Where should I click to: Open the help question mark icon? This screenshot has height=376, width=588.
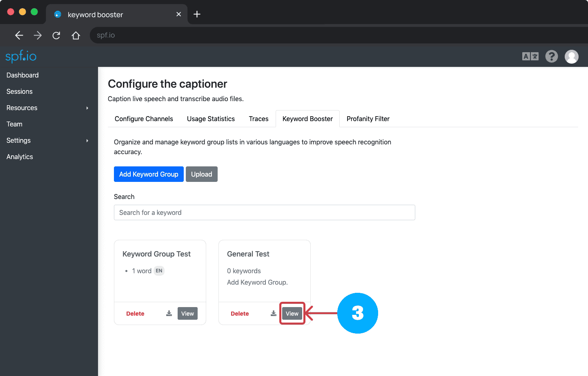pyautogui.click(x=551, y=56)
